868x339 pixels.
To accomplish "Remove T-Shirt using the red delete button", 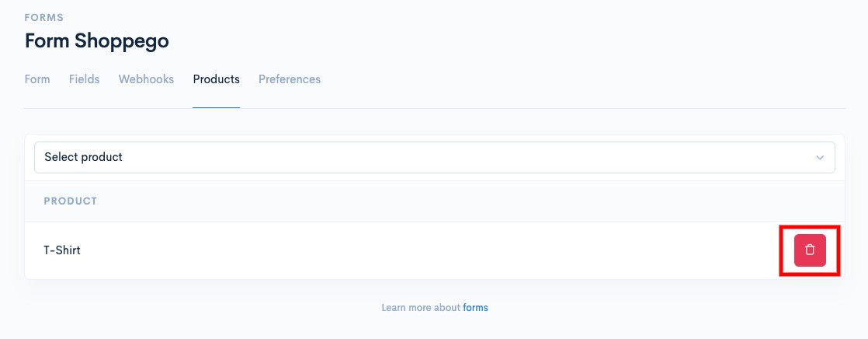I will click(x=810, y=250).
